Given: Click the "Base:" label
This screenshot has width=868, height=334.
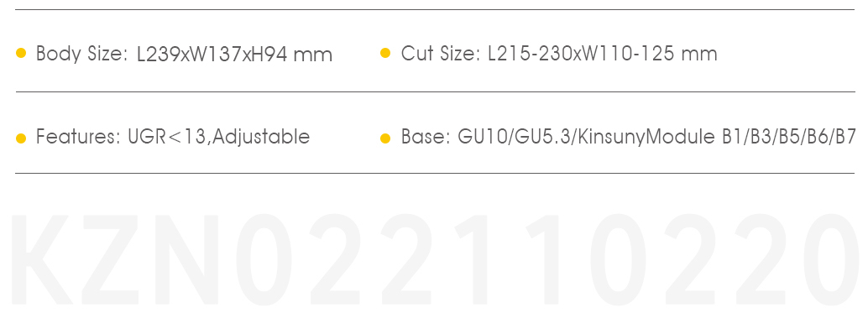Looking at the screenshot, I should point(426,137).
